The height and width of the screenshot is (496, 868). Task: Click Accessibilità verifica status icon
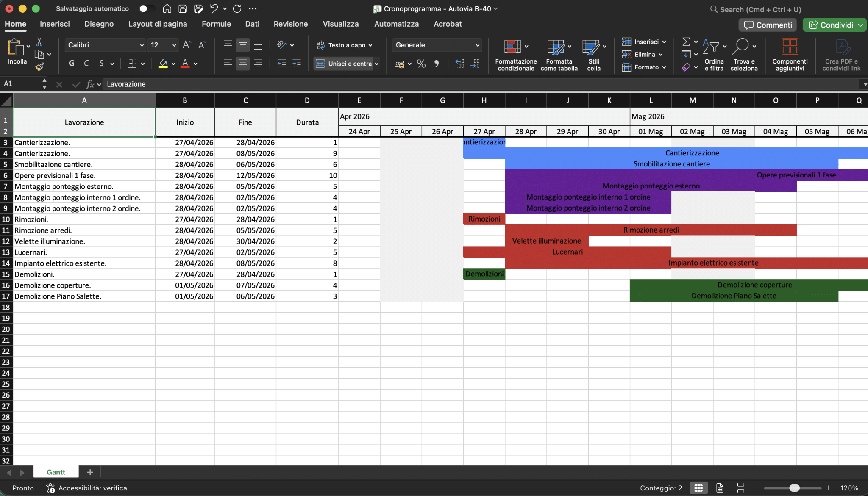(50, 488)
